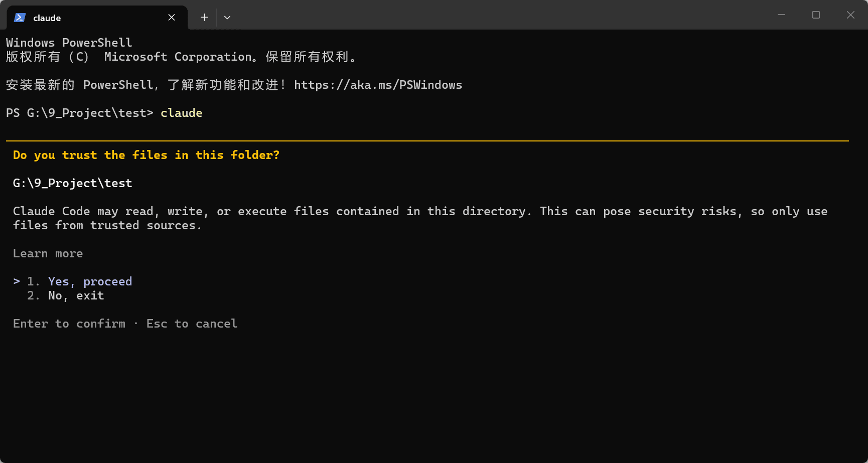Expand the new tab profile dropdown
This screenshot has height=463, width=868.
coord(227,18)
